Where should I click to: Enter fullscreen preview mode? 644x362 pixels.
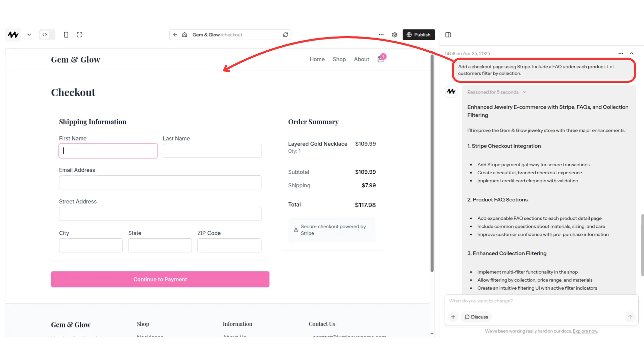coord(79,35)
